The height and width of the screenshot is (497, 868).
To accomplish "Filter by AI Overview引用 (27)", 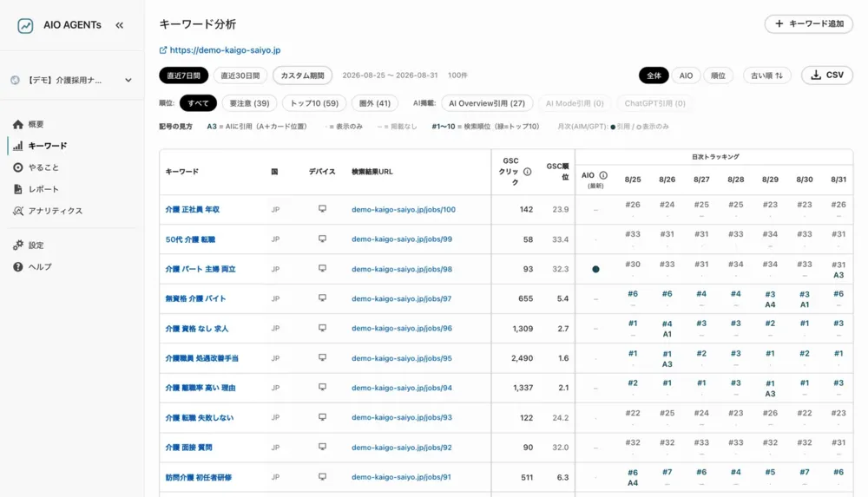I will (x=487, y=103).
